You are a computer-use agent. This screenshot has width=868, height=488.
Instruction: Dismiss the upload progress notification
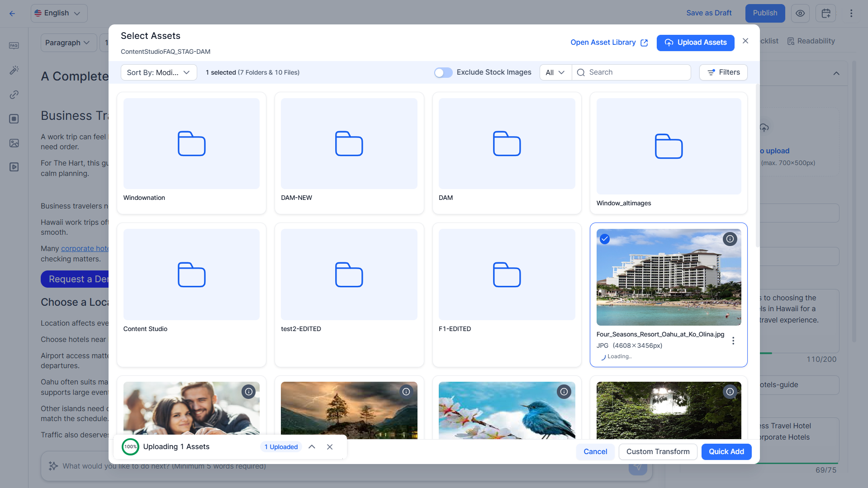click(330, 447)
